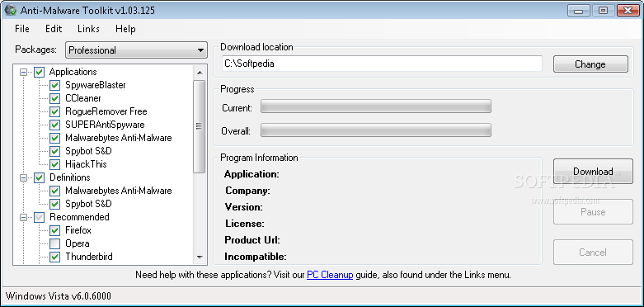Select the SpywareBlaster tree label
This screenshot has width=644, height=307.
coord(96,85)
